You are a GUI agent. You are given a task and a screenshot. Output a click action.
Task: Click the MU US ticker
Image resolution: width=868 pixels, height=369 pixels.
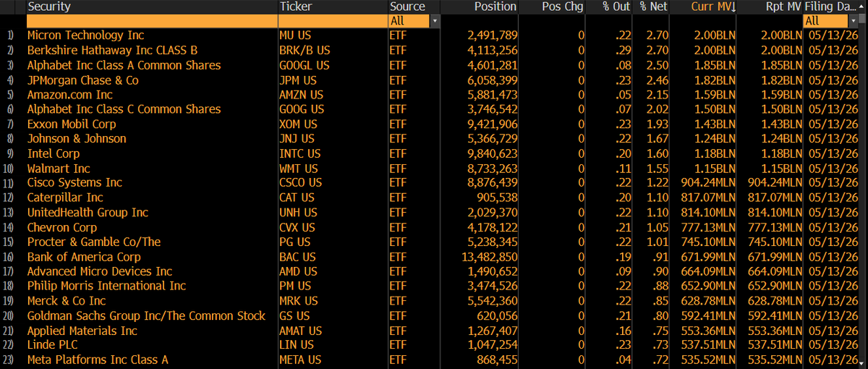(294, 35)
